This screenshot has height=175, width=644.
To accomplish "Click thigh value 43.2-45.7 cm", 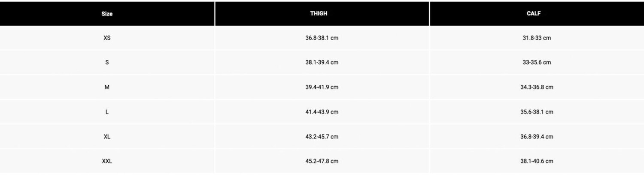I will [x=322, y=137].
